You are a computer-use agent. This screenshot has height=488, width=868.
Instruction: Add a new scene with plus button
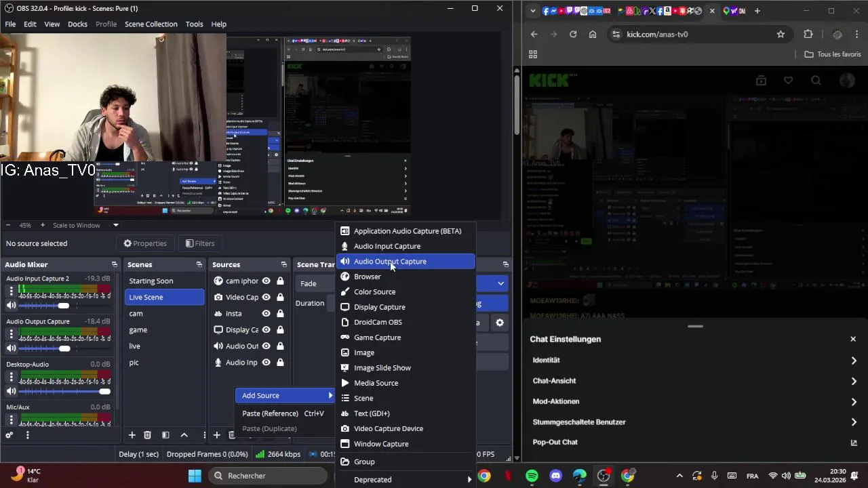pyautogui.click(x=132, y=435)
